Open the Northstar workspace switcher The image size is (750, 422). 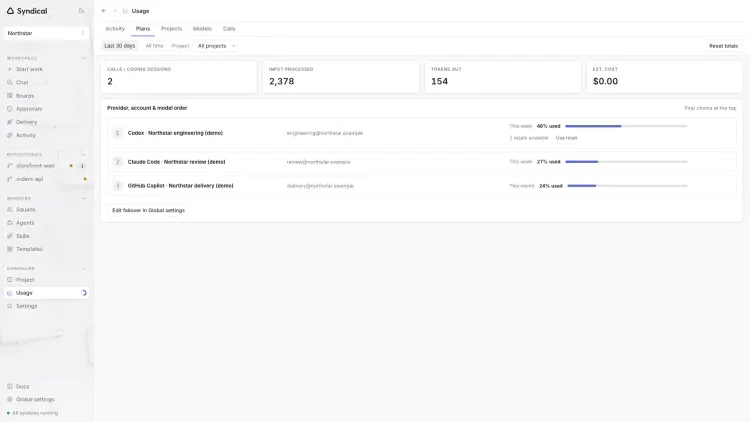point(46,33)
